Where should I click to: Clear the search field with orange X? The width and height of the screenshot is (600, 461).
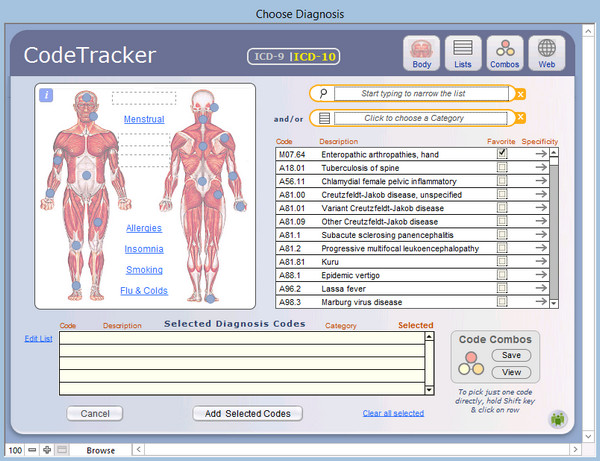pos(520,94)
